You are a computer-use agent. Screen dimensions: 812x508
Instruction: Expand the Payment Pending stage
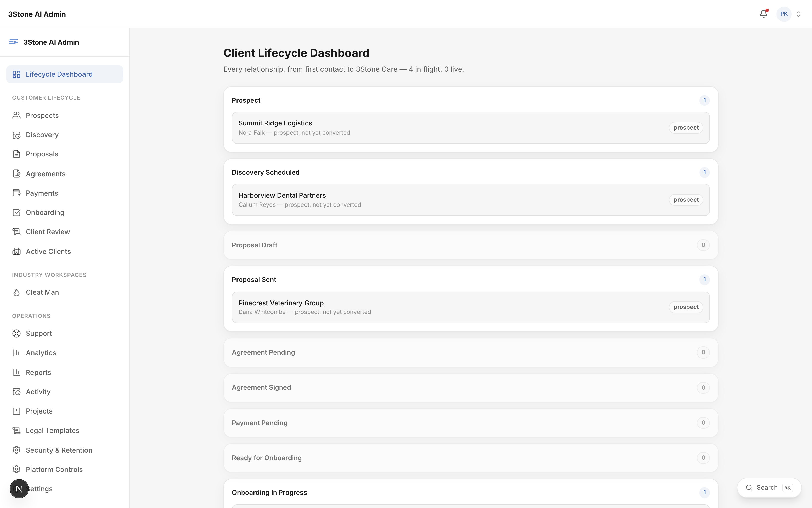(470, 423)
